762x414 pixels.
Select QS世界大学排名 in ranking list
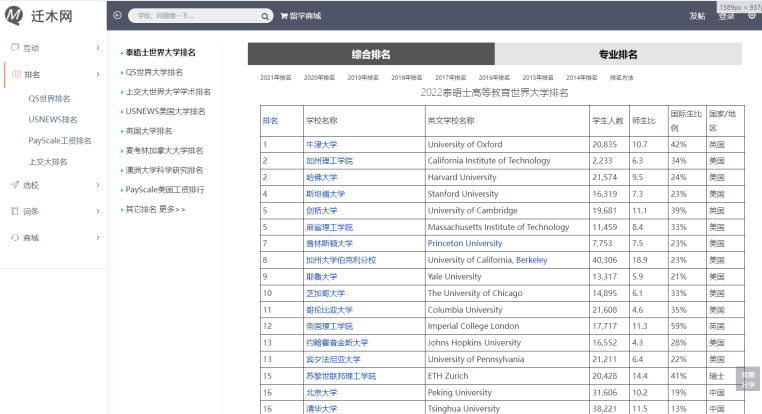coord(154,72)
